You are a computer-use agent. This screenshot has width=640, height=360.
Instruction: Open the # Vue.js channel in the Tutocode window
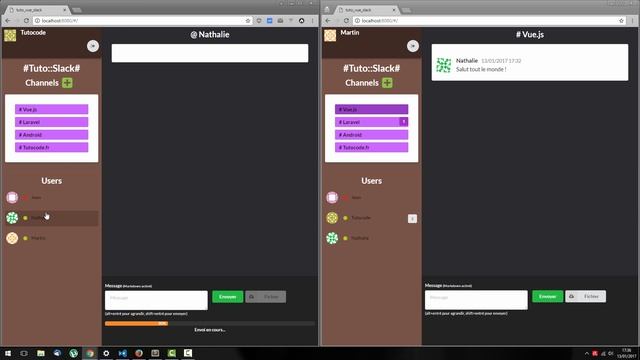click(x=51, y=109)
